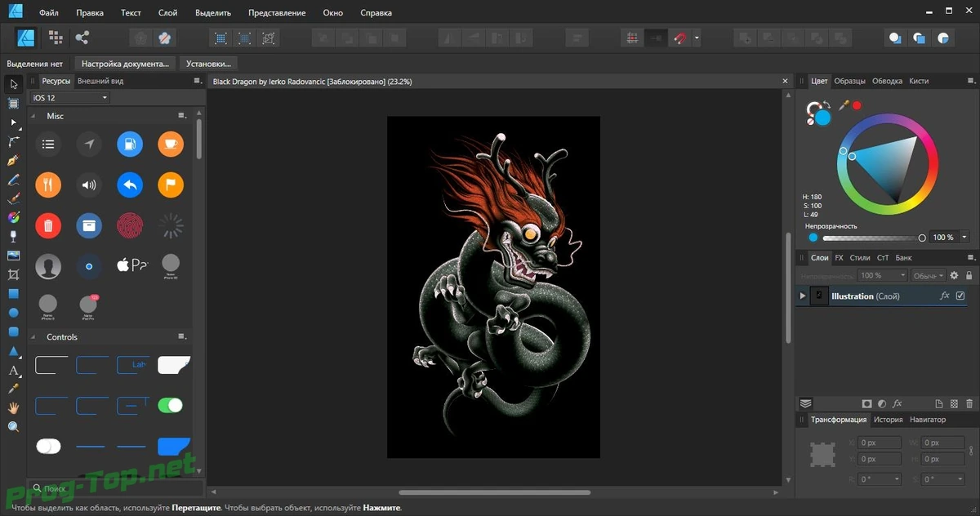This screenshot has width=980, height=516.
Task: Toggle the grid display button
Action: tap(632, 38)
